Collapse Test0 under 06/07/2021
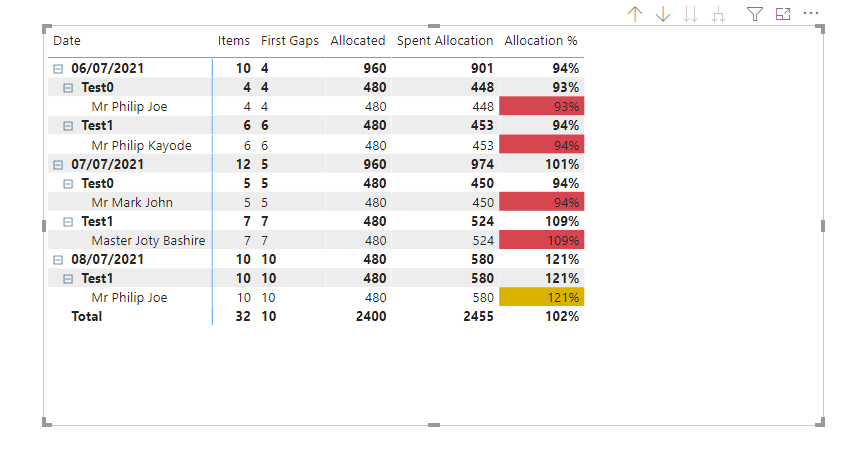 pyautogui.click(x=68, y=88)
